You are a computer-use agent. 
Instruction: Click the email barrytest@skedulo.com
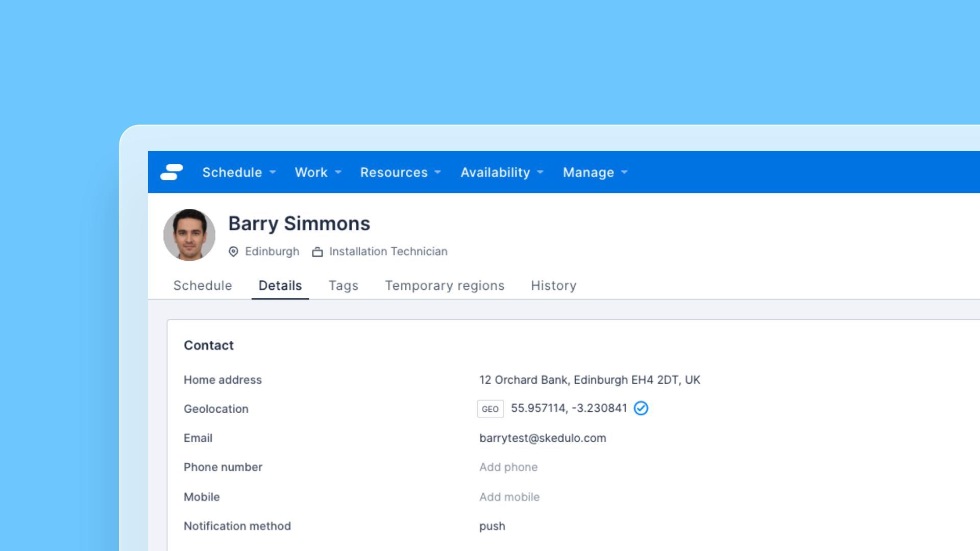(543, 438)
